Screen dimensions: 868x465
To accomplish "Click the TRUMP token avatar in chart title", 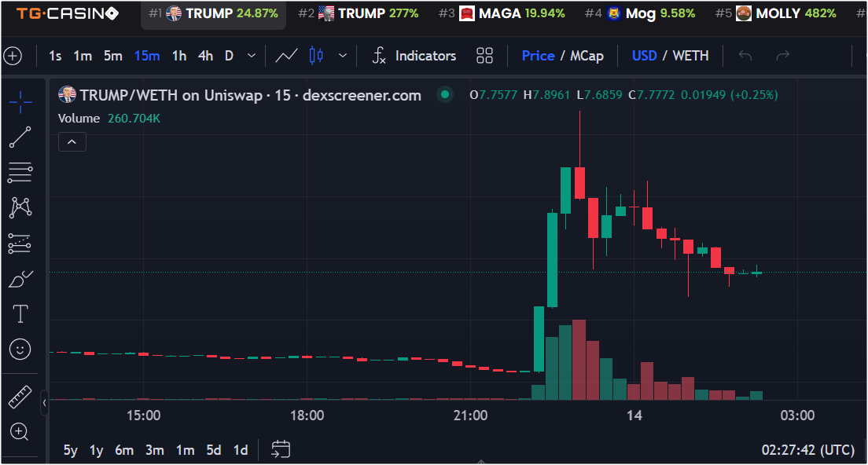I will (x=67, y=94).
